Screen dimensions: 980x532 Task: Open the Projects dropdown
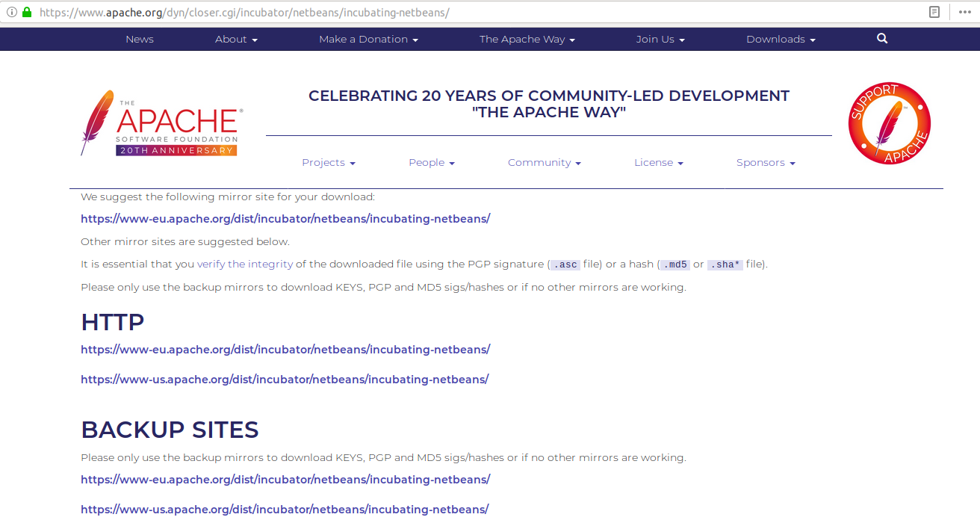pyautogui.click(x=329, y=163)
